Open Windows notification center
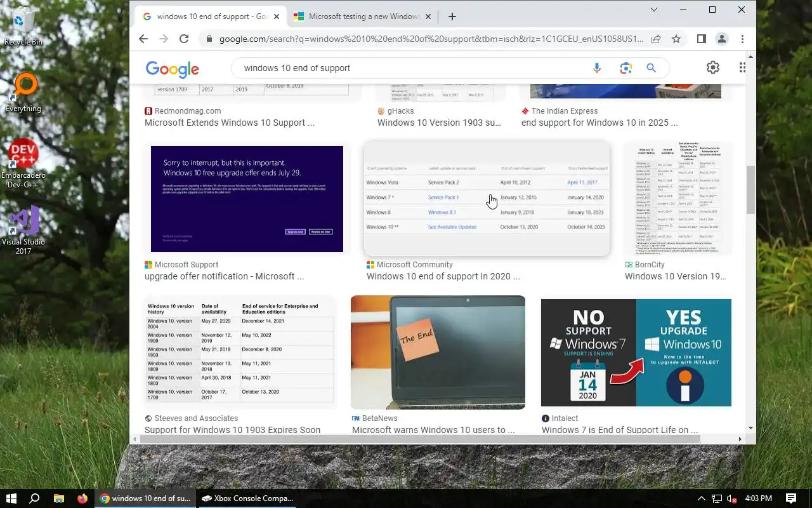The height and width of the screenshot is (508, 812). [x=791, y=498]
